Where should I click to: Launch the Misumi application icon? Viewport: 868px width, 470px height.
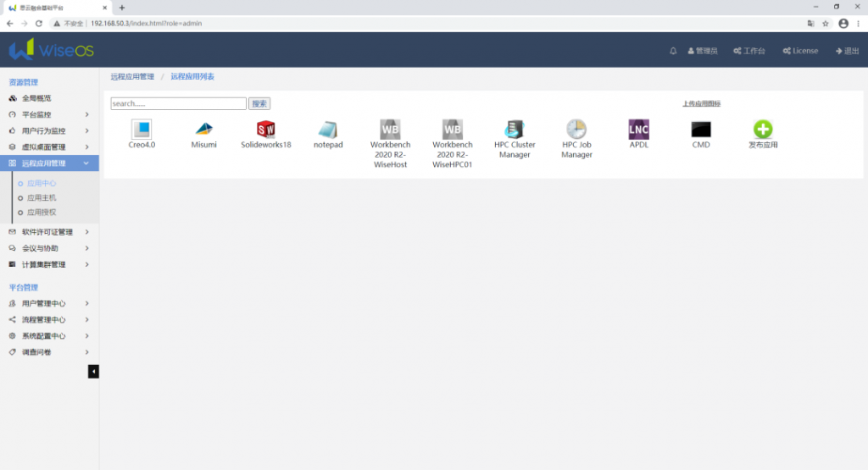[203, 130]
